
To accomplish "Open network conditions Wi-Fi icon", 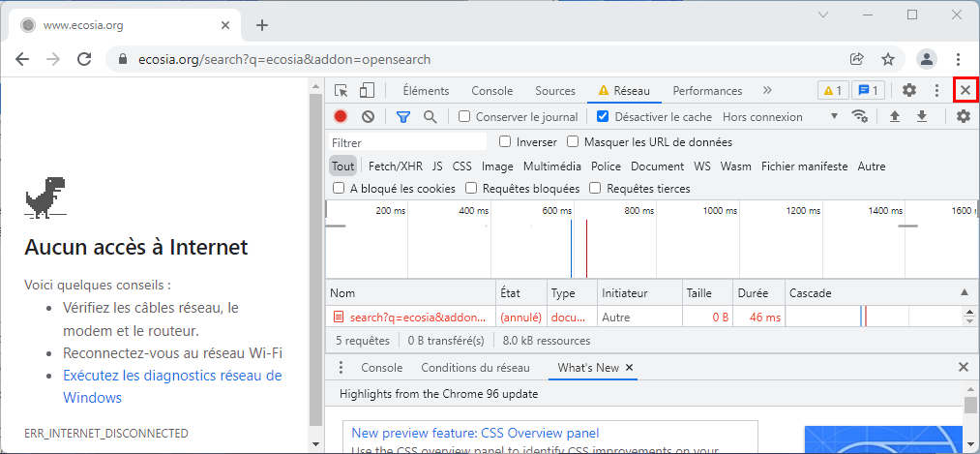I will coord(860,116).
